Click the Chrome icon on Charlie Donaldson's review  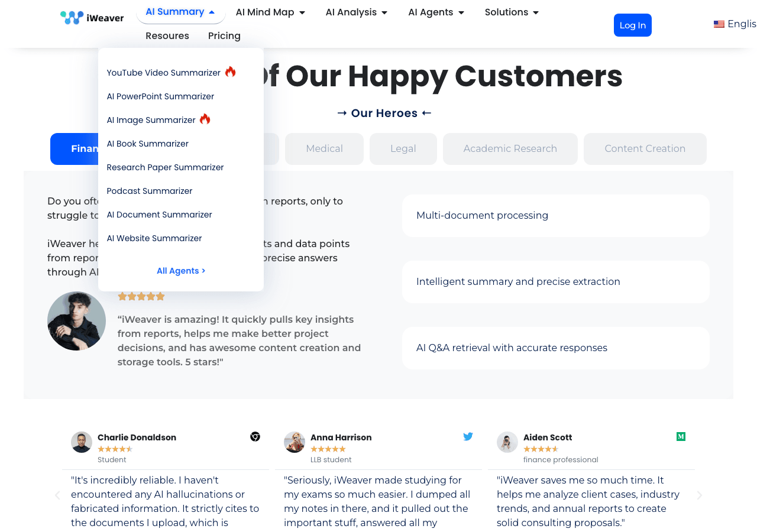click(255, 437)
